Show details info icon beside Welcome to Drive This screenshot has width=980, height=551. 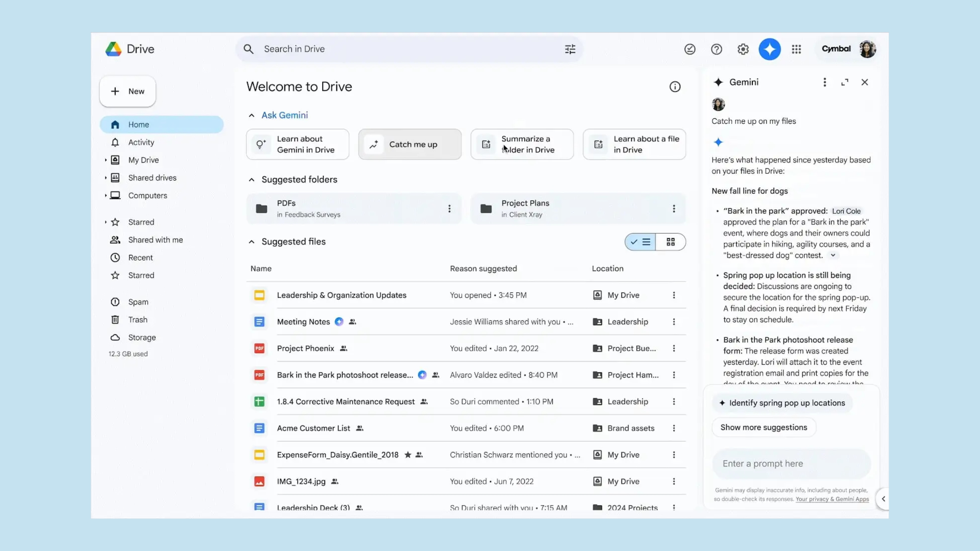[674, 87]
